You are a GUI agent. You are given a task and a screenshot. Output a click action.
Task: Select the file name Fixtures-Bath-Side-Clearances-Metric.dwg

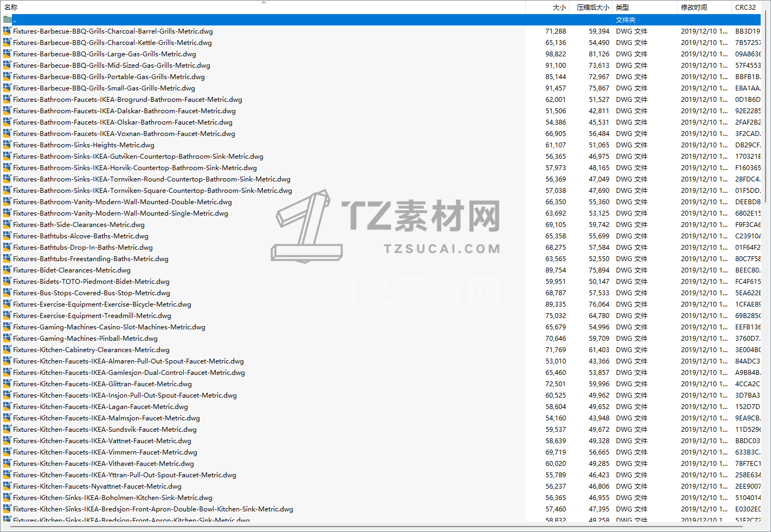click(x=79, y=224)
